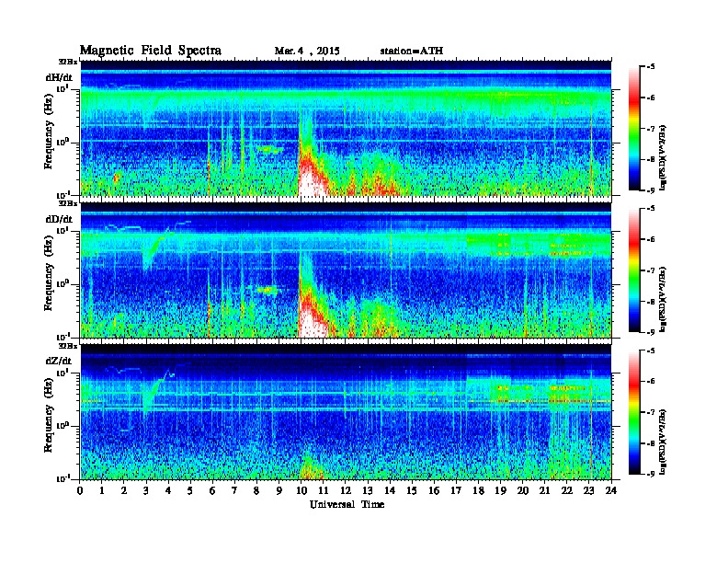Click the dZ/dt spectrogram color bar

click(x=634, y=412)
